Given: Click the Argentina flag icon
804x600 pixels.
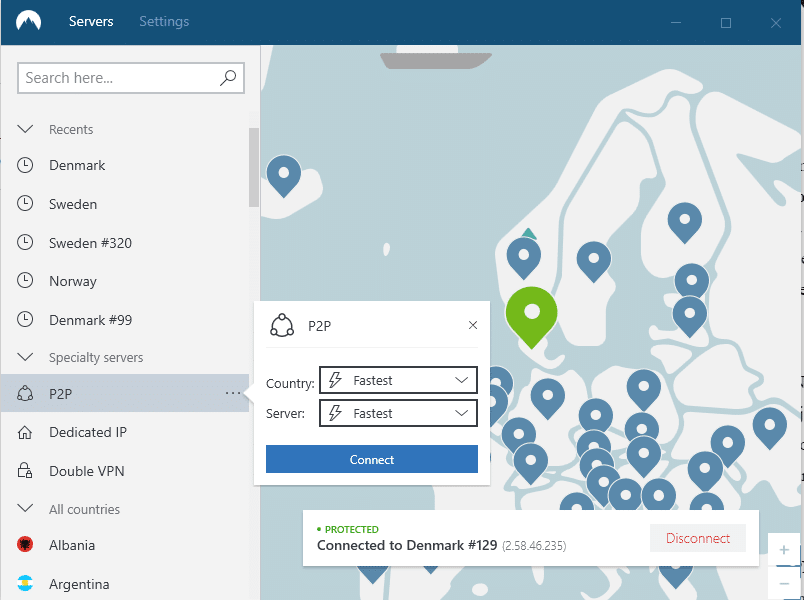Looking at the screenshot, I should click(25, 583).
